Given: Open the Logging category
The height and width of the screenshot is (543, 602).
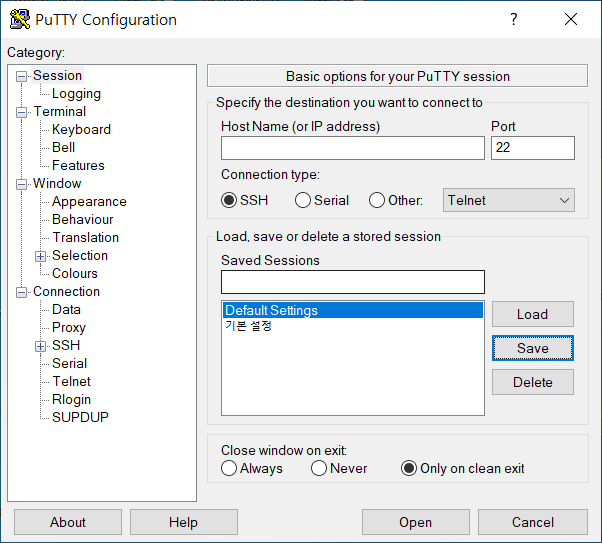Looking at the screenshot, I should pyautogui.click(x=76, y=93).
